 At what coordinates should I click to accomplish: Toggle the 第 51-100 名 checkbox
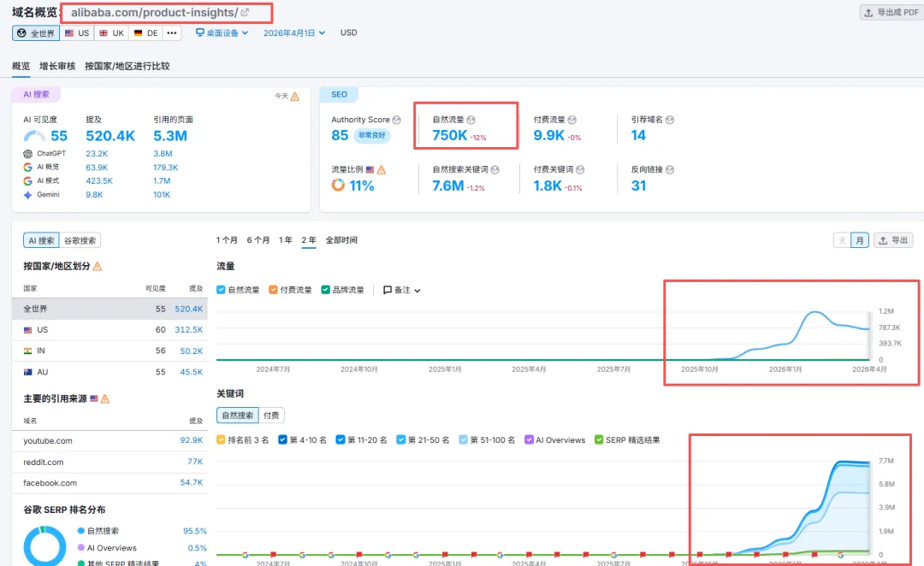point(463,440)
